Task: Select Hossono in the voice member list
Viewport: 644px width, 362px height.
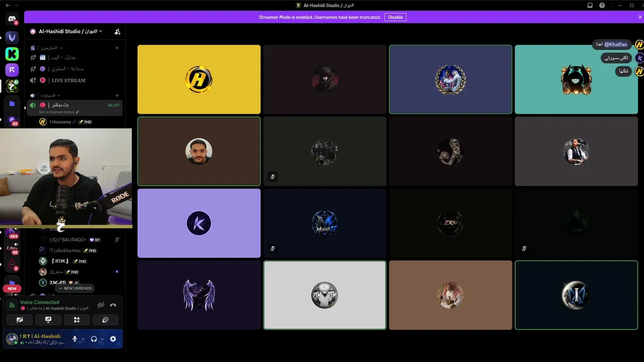Action: 80,122
